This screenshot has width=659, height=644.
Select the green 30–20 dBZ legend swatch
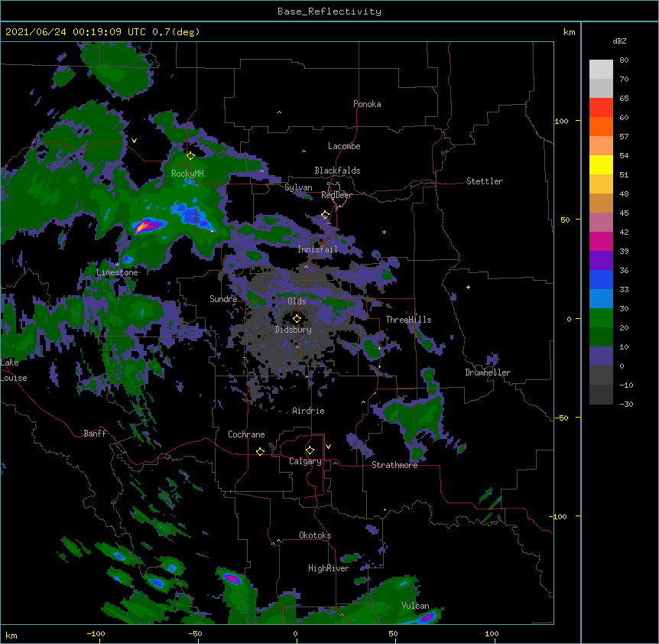601,318
